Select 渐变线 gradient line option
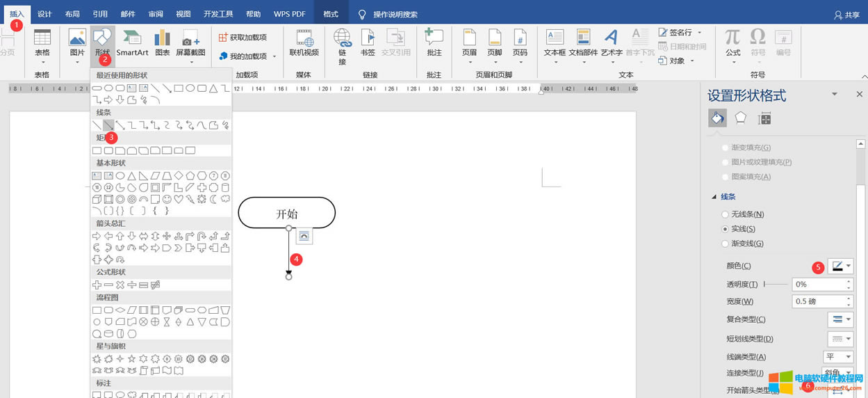868x398 pixels. pos(726,244)
